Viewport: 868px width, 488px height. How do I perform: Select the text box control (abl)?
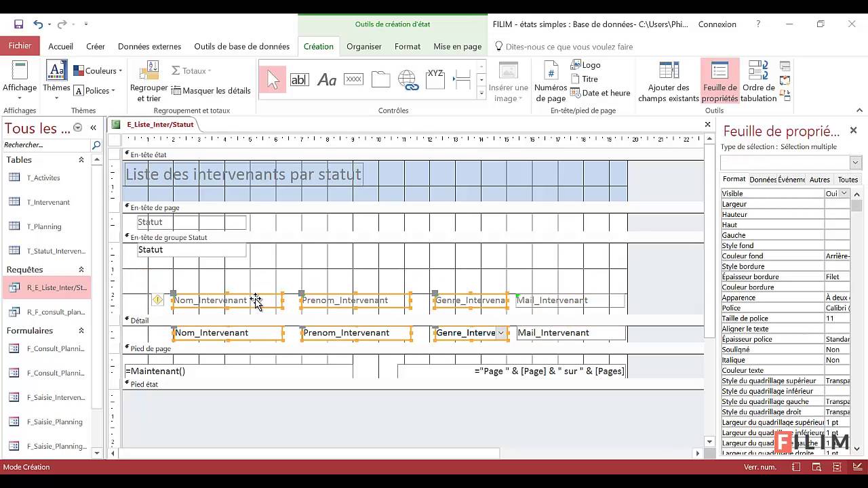299,79
